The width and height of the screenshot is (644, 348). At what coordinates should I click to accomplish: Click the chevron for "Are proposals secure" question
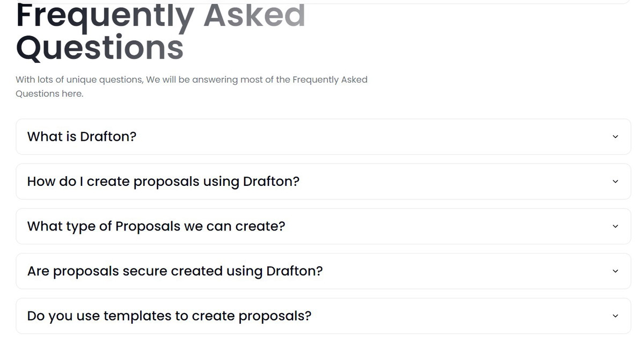coord(615,271)
